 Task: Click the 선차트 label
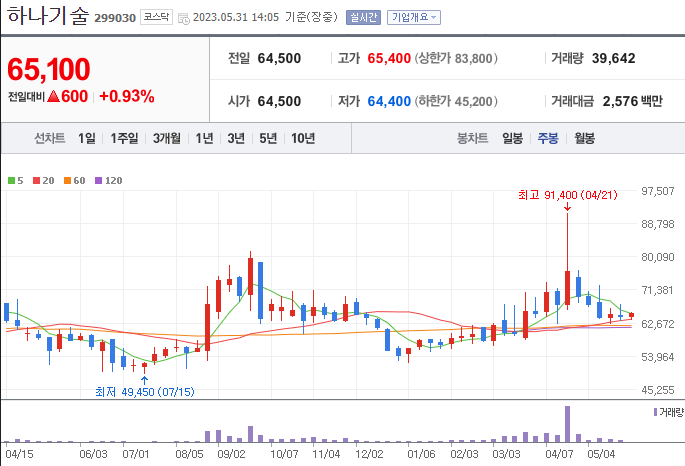click(49, 138)
